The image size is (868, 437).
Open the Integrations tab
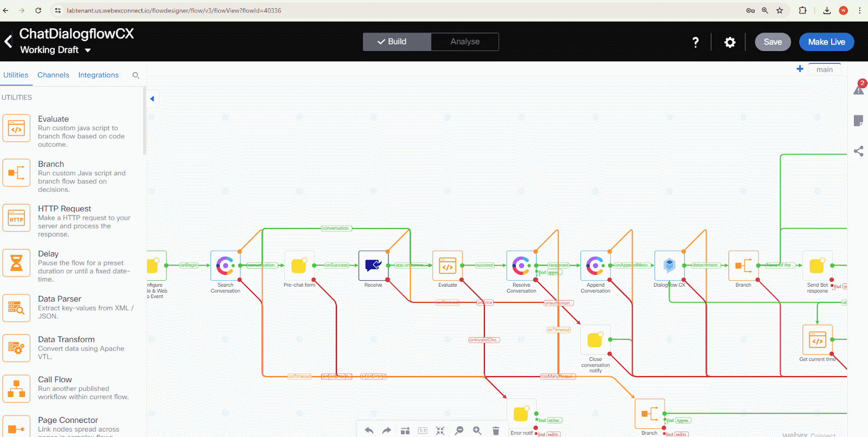pos(98,75)
